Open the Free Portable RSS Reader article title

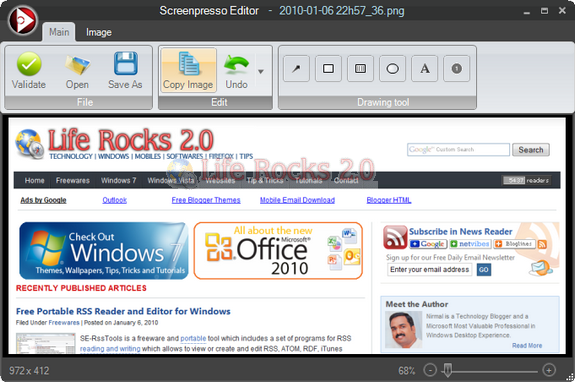[123, 311]
